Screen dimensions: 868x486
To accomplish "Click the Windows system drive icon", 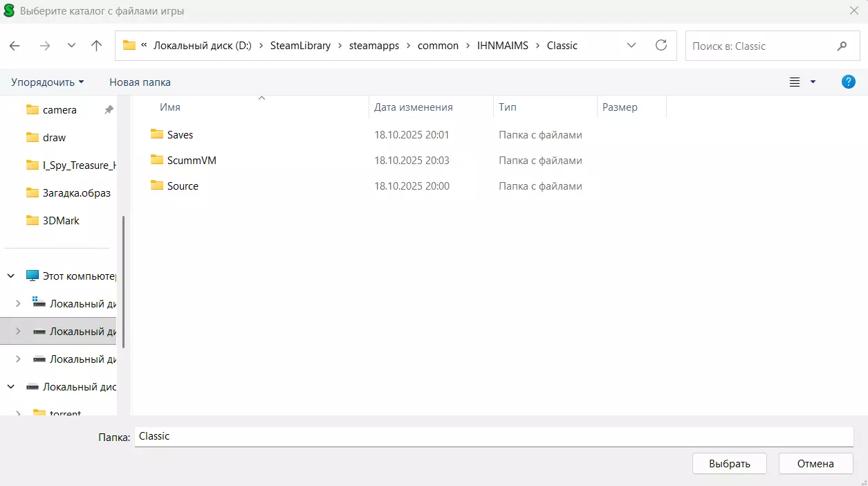I will [39, 303].
